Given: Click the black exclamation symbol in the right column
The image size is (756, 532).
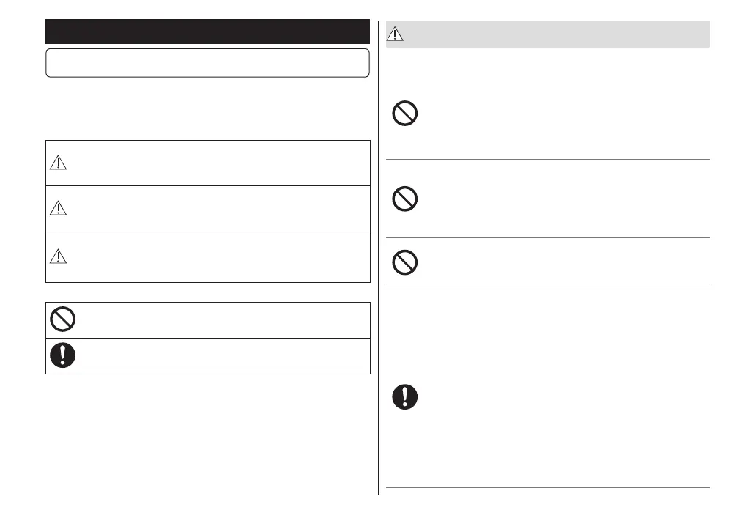Looking at the screenshot, I should click(405, 396).
